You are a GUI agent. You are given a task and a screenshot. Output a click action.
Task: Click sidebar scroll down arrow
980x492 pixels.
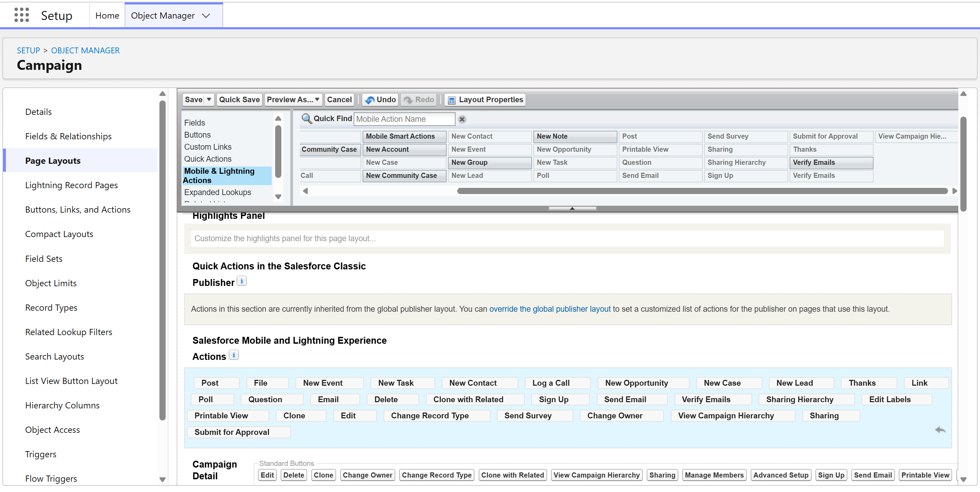(163, 480)
